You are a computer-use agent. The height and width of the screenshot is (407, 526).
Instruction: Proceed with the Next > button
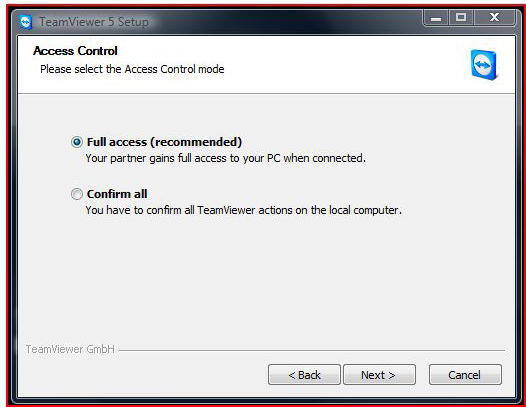click(379, 374)
